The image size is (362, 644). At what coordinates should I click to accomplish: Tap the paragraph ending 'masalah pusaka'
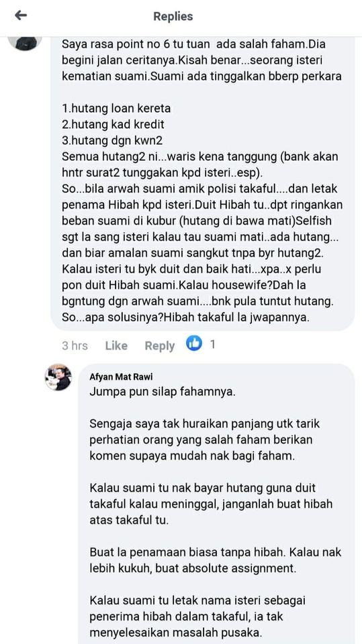click(x=198, y=616)
